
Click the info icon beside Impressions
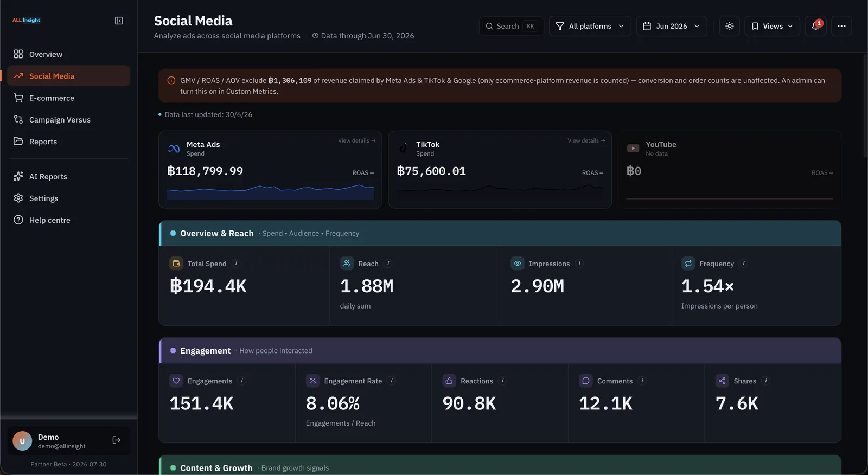click(x=579, y=264)
